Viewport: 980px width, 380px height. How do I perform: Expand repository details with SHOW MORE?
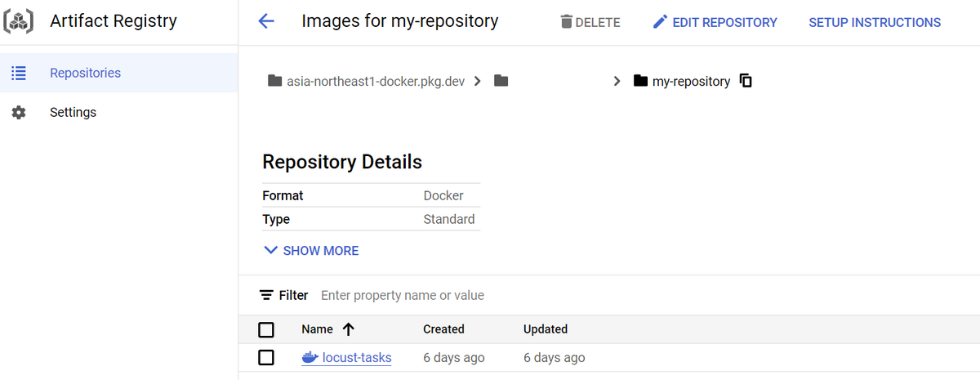[311, 251]
